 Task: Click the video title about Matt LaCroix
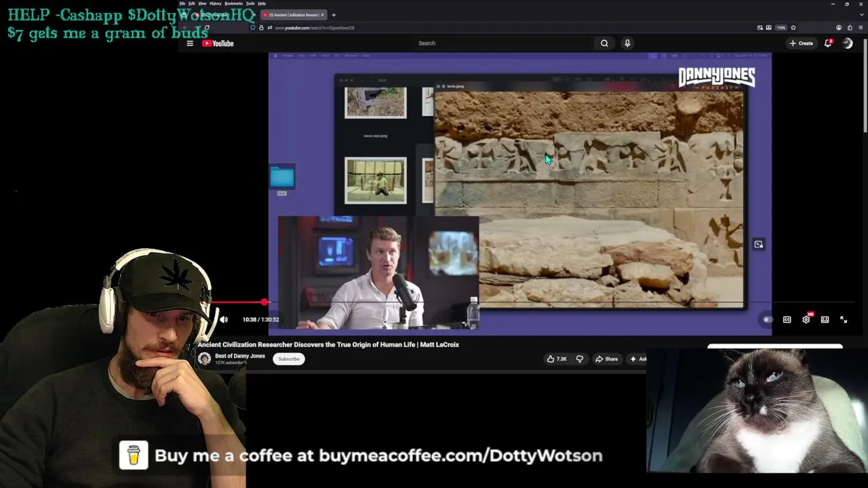tap(328, 344)
